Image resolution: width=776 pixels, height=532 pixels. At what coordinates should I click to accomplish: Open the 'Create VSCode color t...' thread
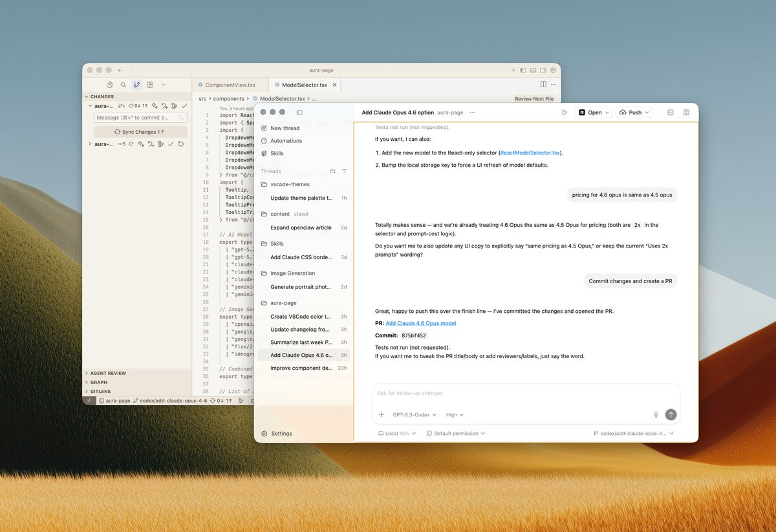(x=304, y=317)
